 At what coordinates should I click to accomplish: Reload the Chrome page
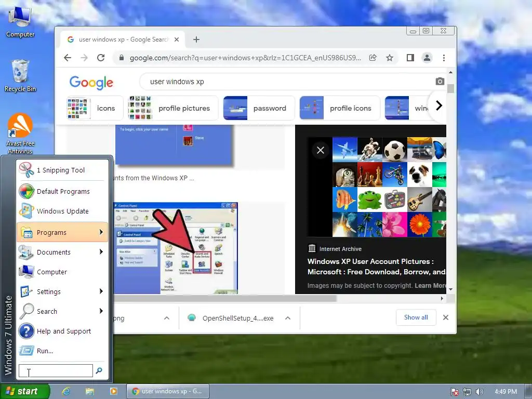101,58
